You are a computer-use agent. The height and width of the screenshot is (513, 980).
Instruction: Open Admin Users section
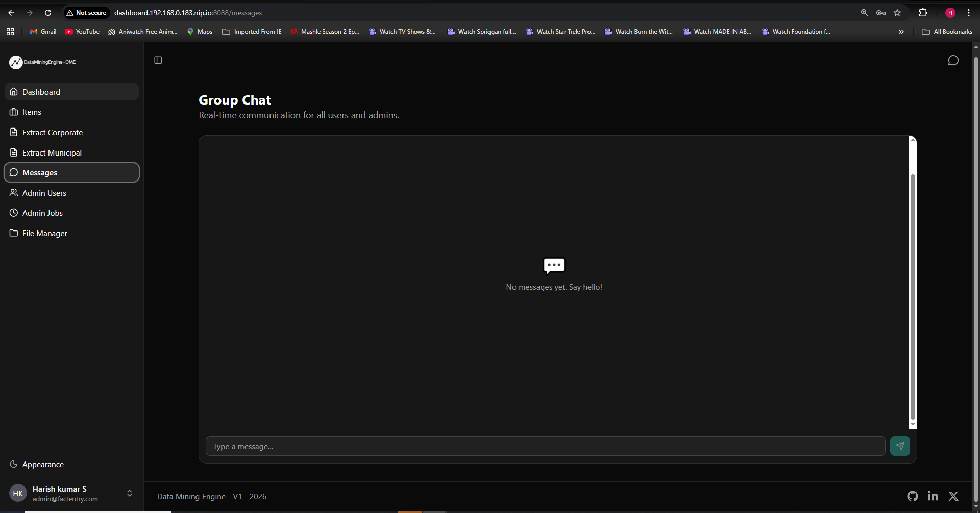pyautogui.click(x=71, y=193)
